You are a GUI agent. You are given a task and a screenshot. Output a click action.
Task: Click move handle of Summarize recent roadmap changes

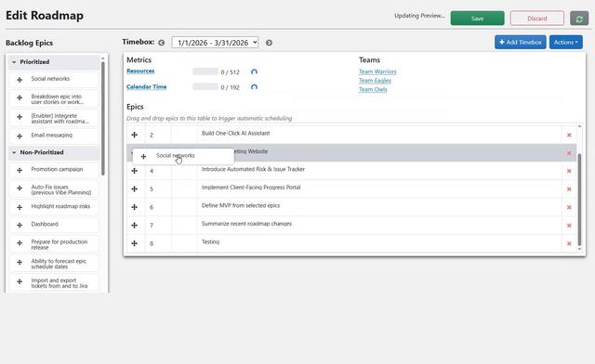click(134, 226)
